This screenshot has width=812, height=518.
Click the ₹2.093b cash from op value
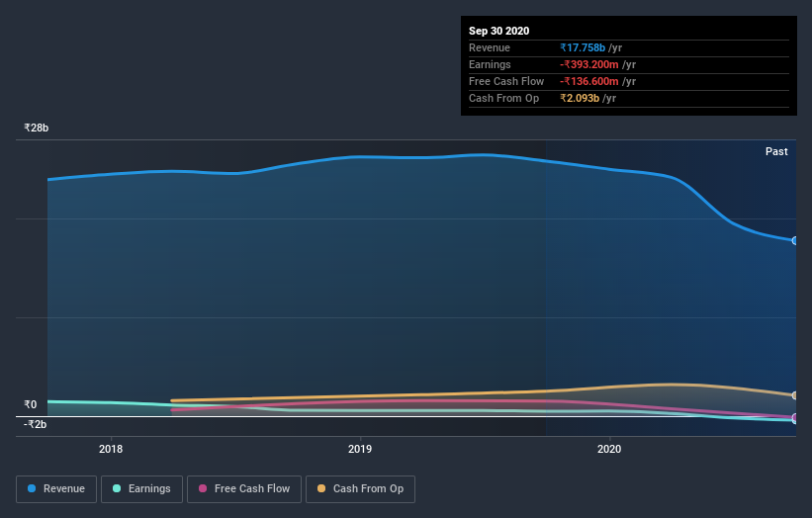(x=580, y=98)
